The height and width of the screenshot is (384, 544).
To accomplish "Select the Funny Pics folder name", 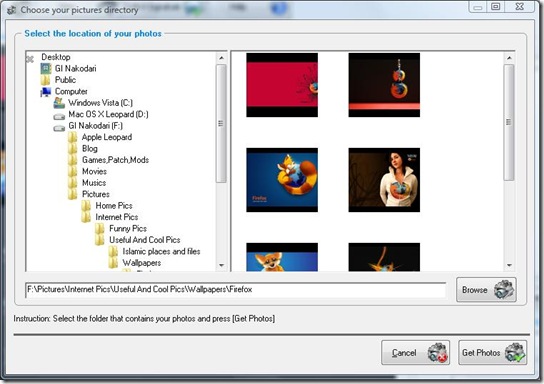I will [x=128, y=229].
